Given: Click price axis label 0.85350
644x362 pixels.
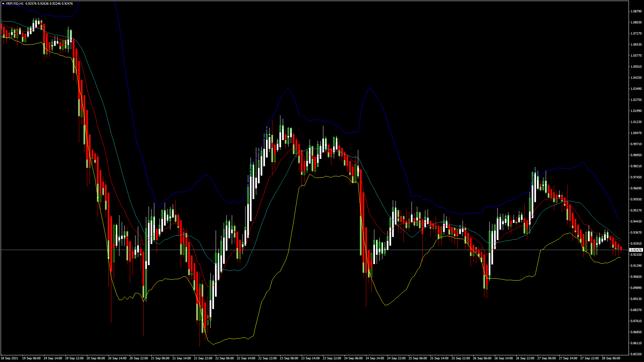Looking at the screenshot, I should (x=636, y=354).
